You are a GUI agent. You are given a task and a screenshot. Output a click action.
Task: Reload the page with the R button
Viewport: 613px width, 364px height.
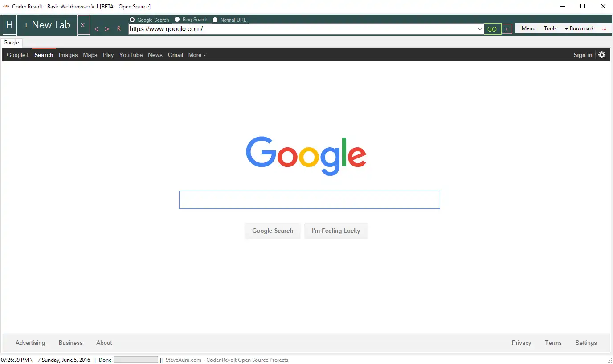pos(119,29)
